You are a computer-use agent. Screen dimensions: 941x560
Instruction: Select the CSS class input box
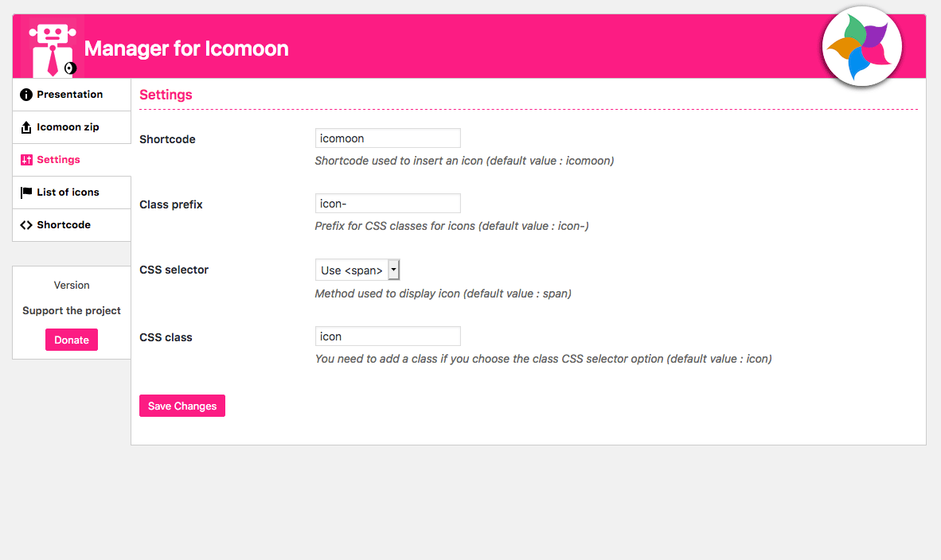tap(388, 336)
